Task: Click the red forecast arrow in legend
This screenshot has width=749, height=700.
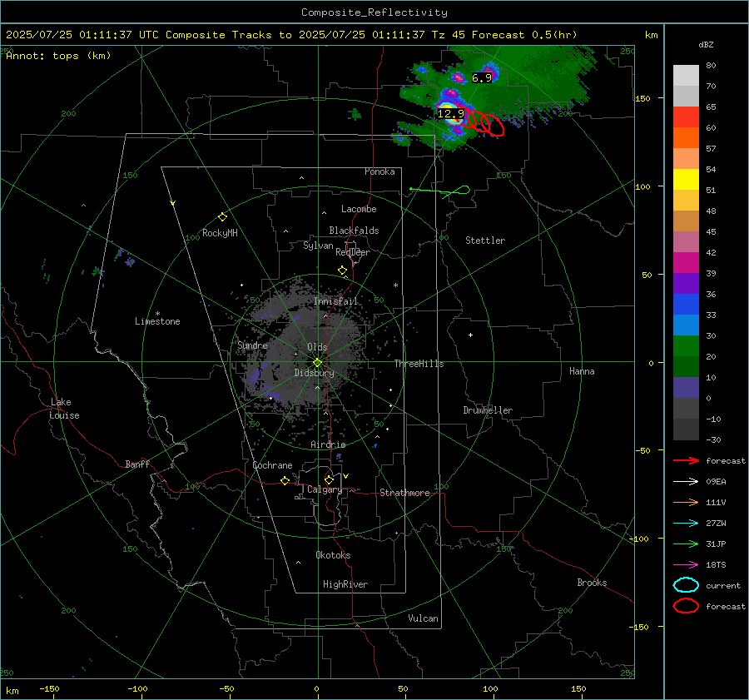Action: pos(686,460)
